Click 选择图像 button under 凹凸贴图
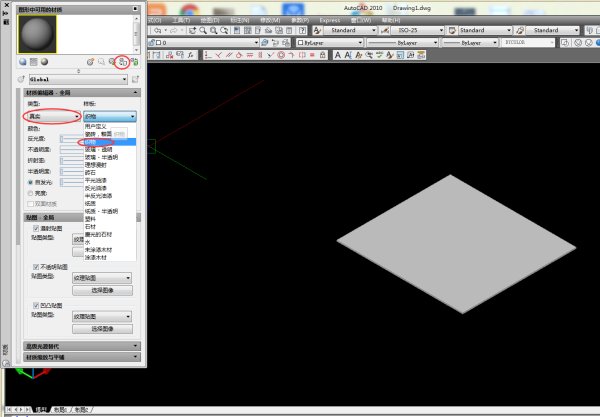The height and width of the screenshot is (417, 600). 102,329
